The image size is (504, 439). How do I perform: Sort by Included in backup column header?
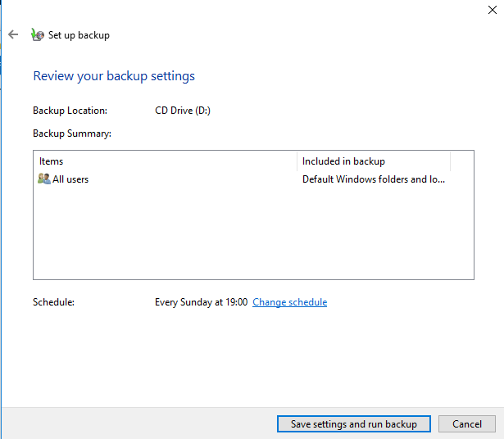tap(374, 161)
